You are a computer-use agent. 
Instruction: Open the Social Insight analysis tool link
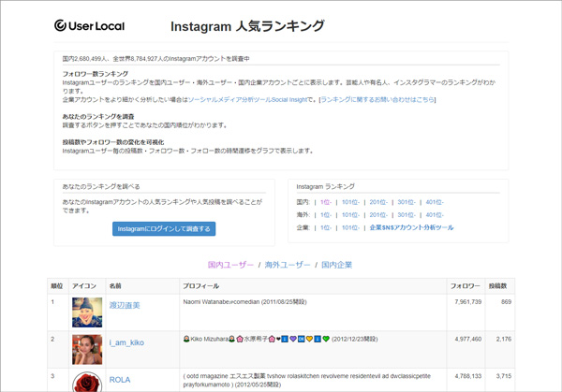coord(247,99)
